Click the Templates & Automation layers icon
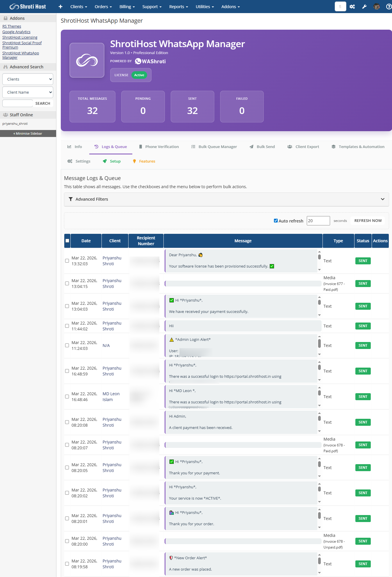The height and width of the screenshot is (577, 392). pyautogui.click(x=334, y=147)
